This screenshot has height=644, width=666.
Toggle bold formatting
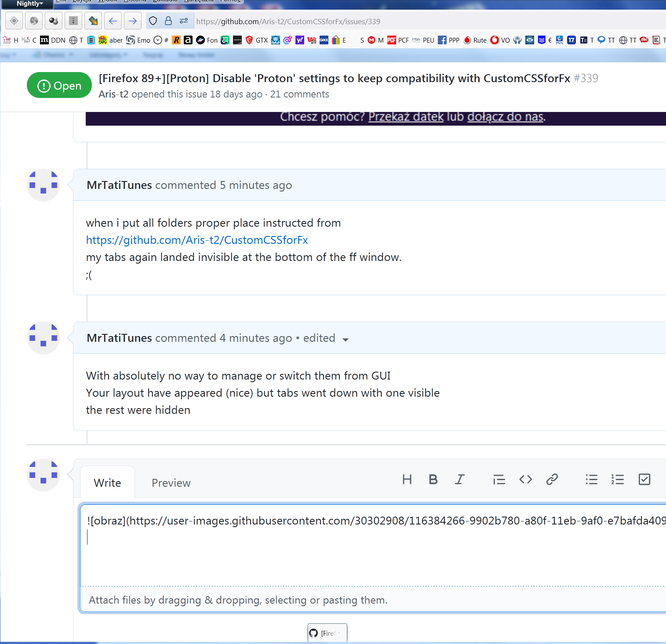point(433,479)
